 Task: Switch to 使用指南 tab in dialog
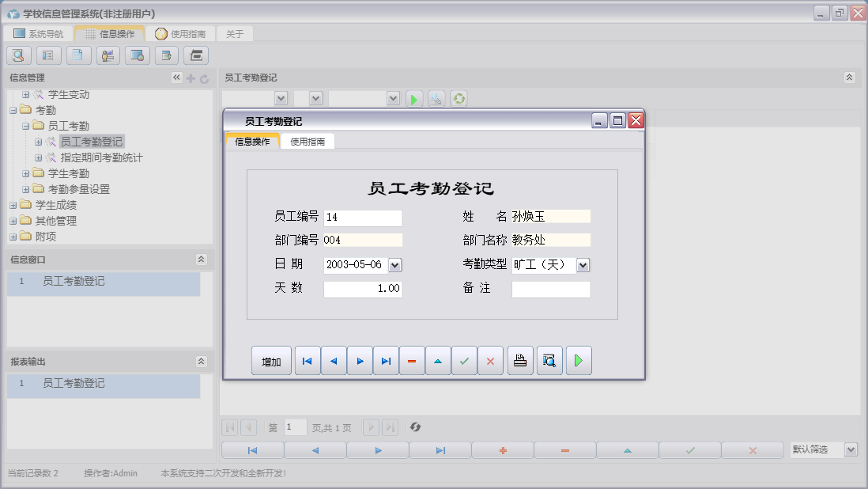[308, 142]
